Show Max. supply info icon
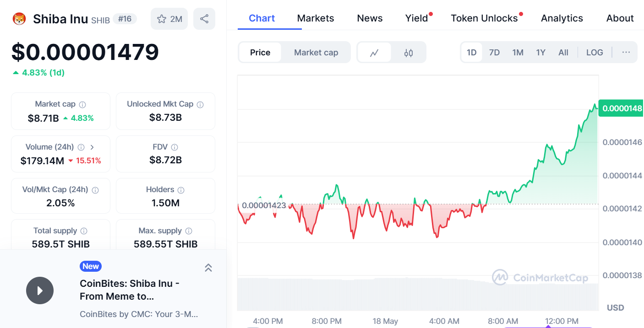644x328 pixels. point(189,231)
